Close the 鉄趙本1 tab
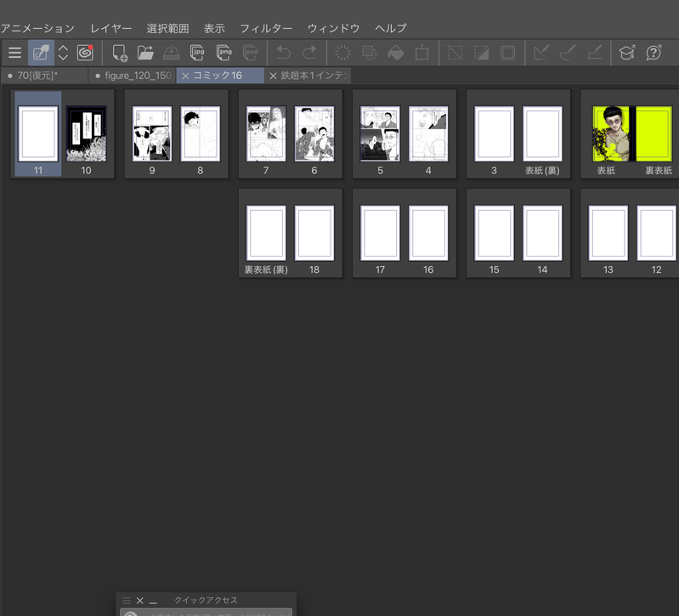This screenshot has width=679, height=616. coord(274,76)
